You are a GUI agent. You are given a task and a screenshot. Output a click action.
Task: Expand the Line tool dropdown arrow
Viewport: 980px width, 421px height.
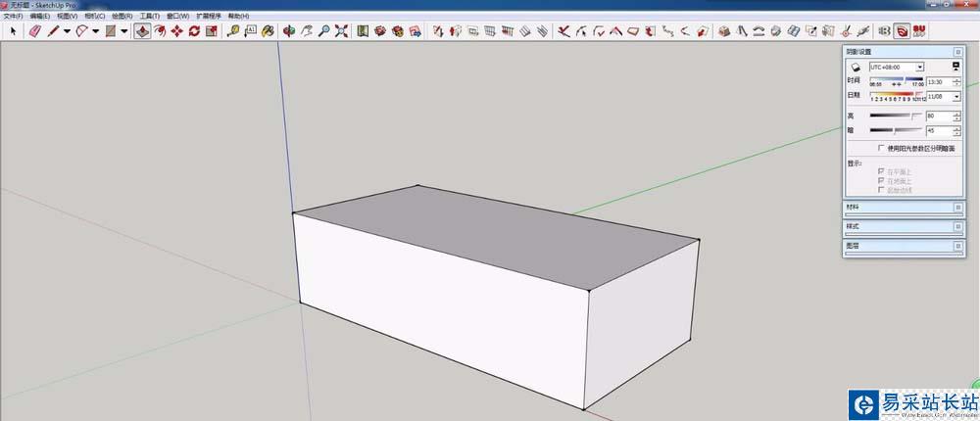67,31
